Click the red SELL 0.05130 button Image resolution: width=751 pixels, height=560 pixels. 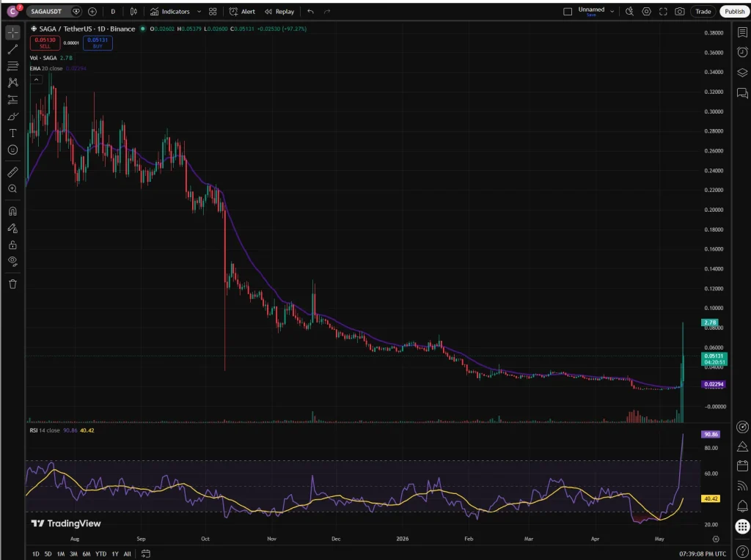(x=45, y=43)
